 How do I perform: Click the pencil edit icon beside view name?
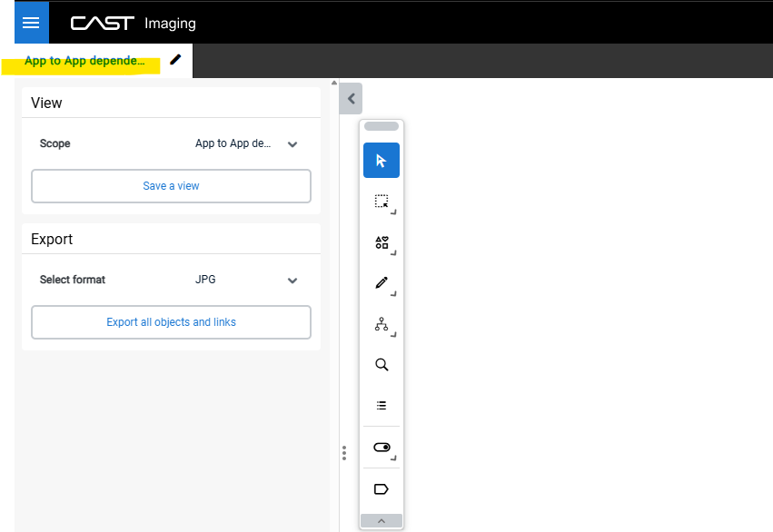click(x=175, y=60)
